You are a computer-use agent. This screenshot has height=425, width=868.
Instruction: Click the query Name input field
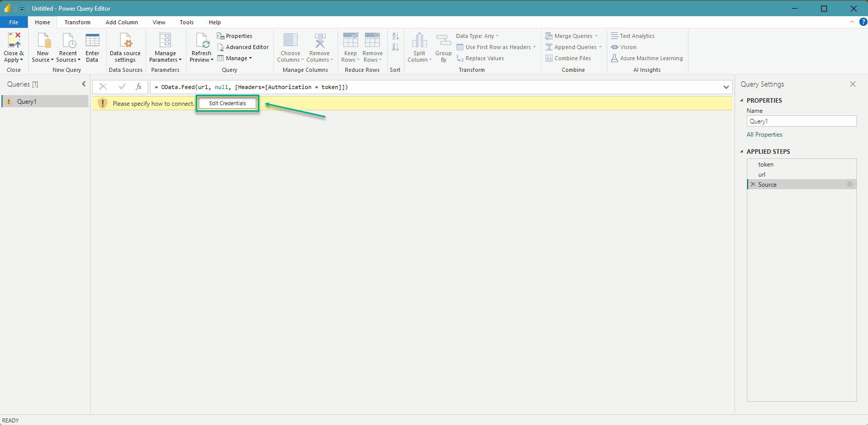click(801, 121)
